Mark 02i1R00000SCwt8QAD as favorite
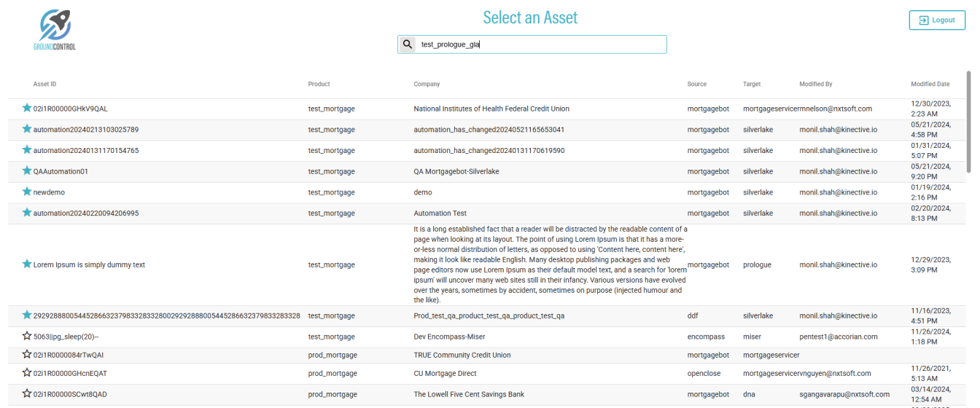Screen dimensions: 980x408 (27, 393)
